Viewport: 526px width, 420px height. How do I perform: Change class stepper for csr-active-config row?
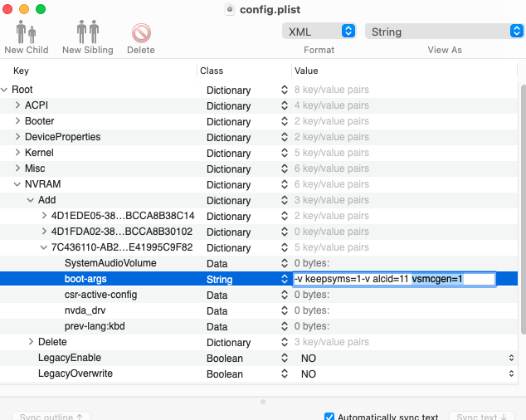pos(285,295)
